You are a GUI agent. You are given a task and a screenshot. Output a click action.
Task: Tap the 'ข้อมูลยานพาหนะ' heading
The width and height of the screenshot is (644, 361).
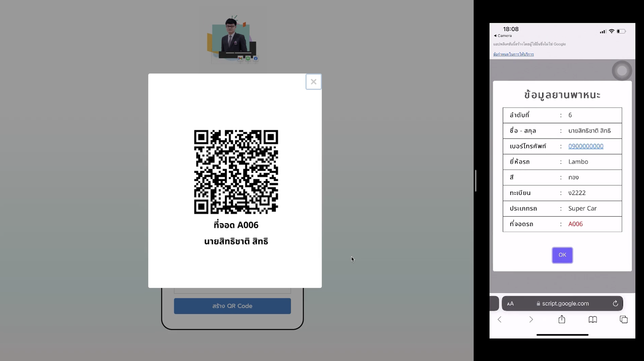562,95
